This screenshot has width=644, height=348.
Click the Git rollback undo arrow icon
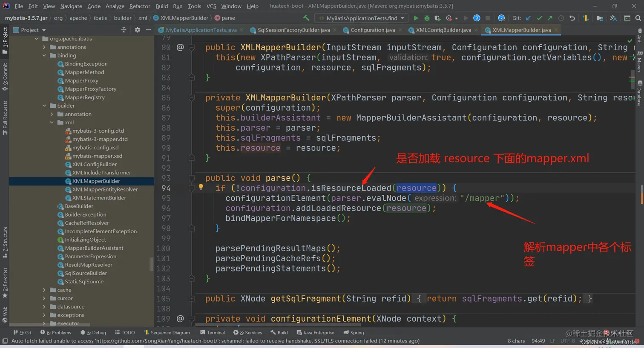[572, 18]
